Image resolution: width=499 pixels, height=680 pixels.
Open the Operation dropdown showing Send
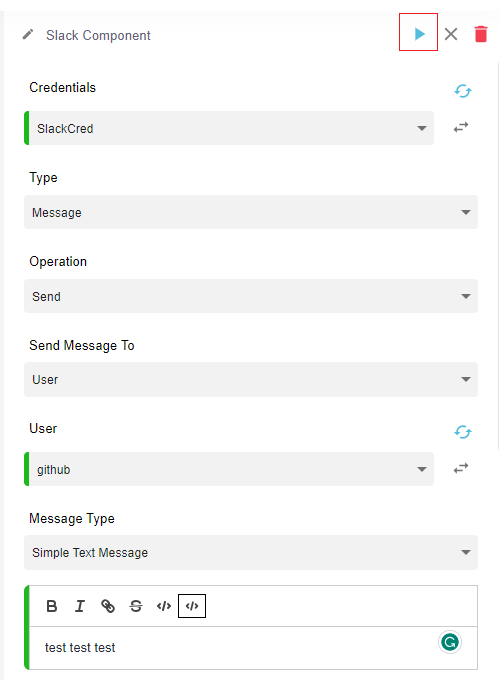[x=251, y=296]
